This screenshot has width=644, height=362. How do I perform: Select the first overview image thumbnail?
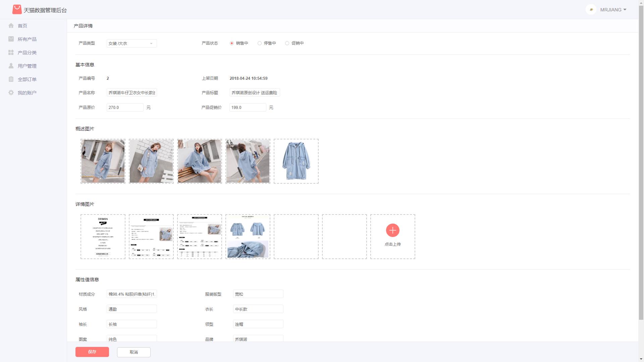pos(103,161)
